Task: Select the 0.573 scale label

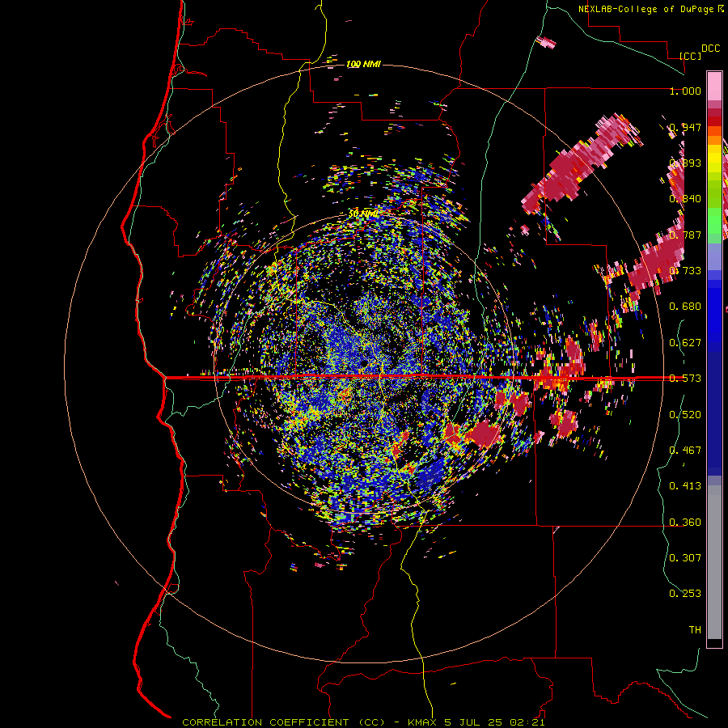Action: pos(685,378)
